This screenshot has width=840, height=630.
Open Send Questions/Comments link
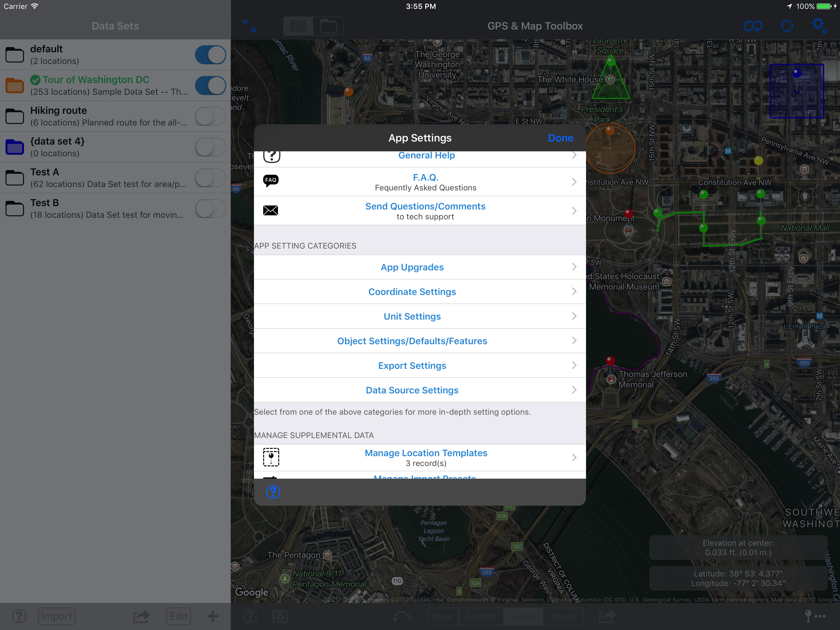pos(425,206)
